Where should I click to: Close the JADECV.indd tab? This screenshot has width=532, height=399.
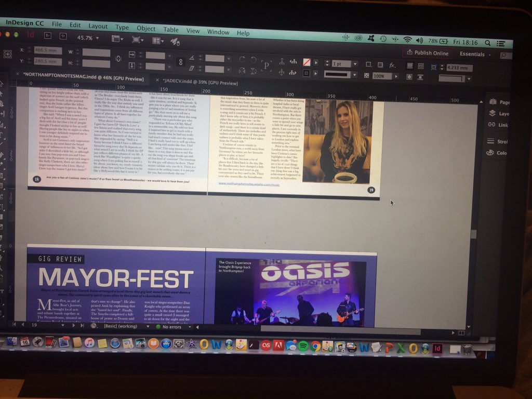pos(157,80)
